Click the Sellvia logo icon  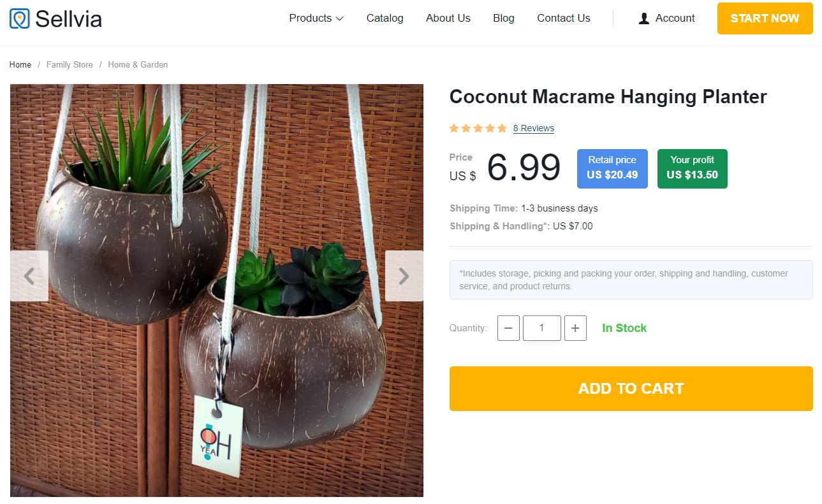click(x=20, y=18)
